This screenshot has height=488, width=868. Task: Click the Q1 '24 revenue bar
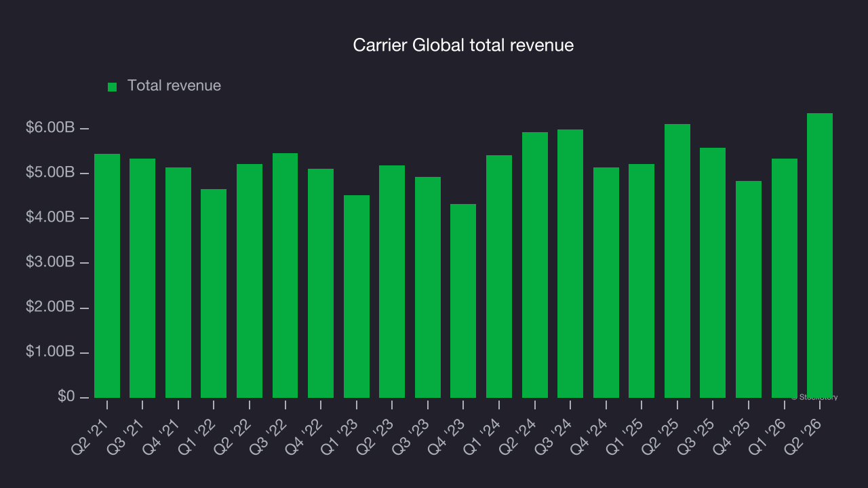coord(499,277)
